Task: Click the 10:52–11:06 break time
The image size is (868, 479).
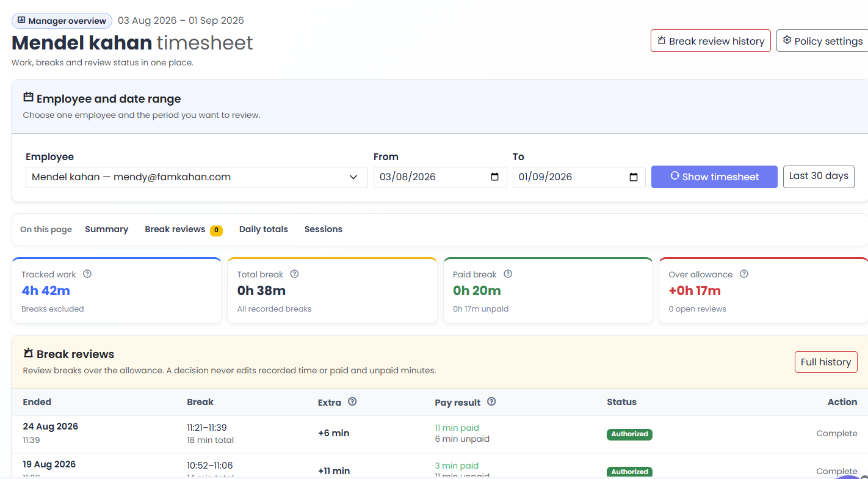Action: [210, 466]
